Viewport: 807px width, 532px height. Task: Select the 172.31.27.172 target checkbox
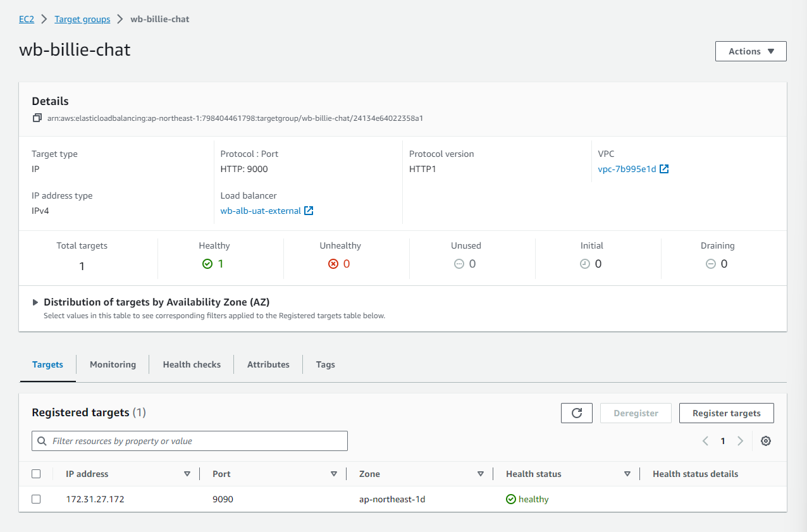coord(36,499)
